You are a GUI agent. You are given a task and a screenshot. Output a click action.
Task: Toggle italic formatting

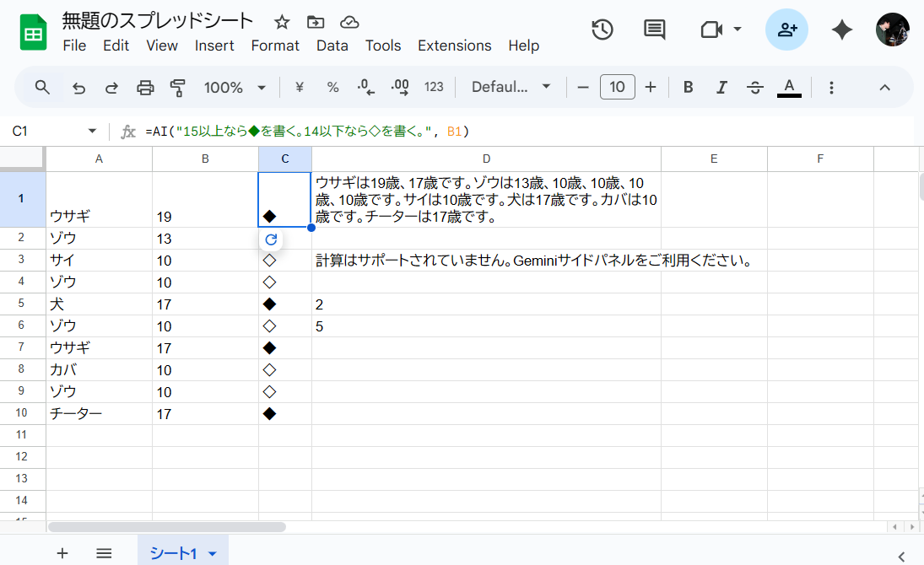[721, 87]
